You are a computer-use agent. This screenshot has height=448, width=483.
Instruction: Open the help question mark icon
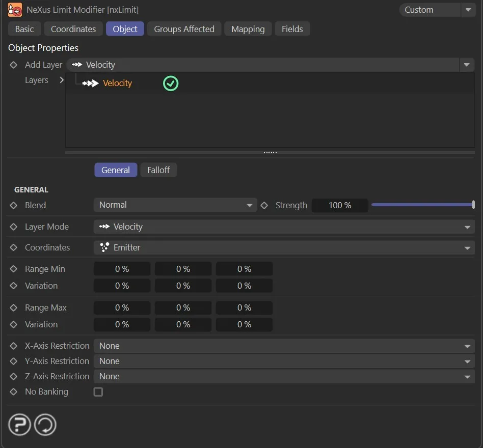click(x=19, y=424)
